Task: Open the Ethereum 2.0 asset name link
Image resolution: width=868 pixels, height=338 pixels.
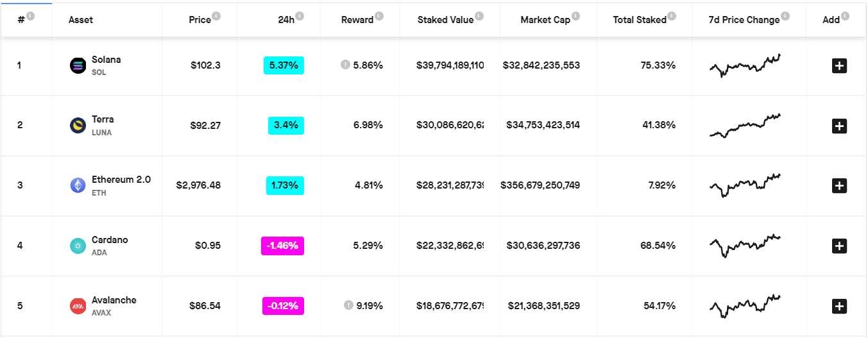Action: coord(121,180)
